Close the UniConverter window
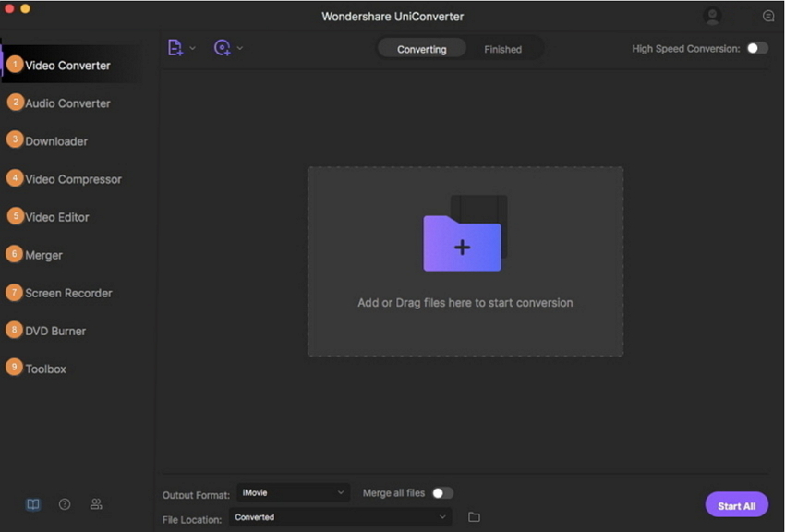The height and width of the screenshot is (532, 785). point(9,8)
